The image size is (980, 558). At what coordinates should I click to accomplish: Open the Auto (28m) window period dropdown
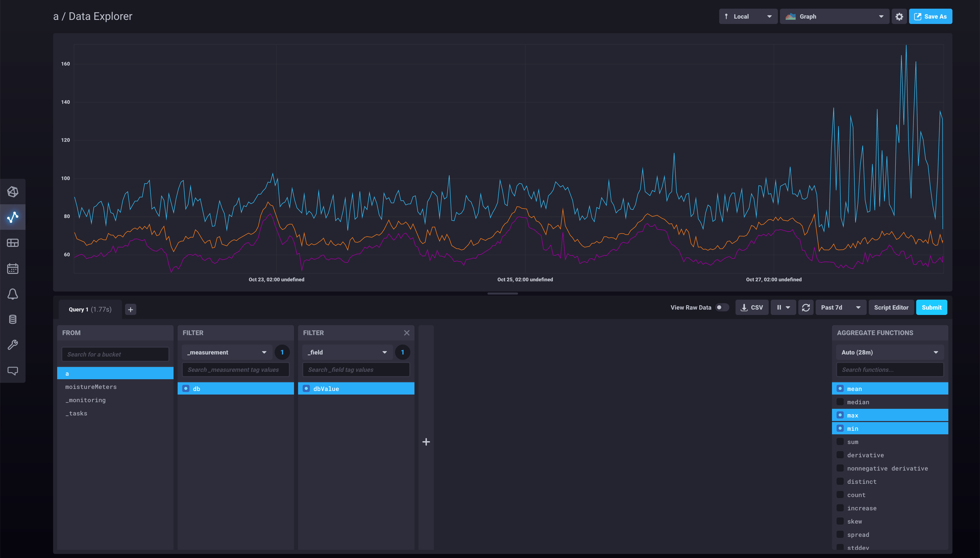click(x=889, y=352)
